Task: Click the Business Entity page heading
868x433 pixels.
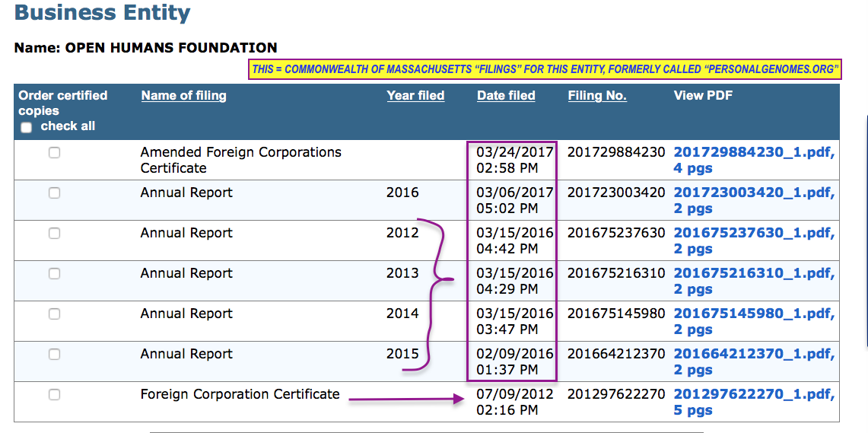Action: pos(103,13)
